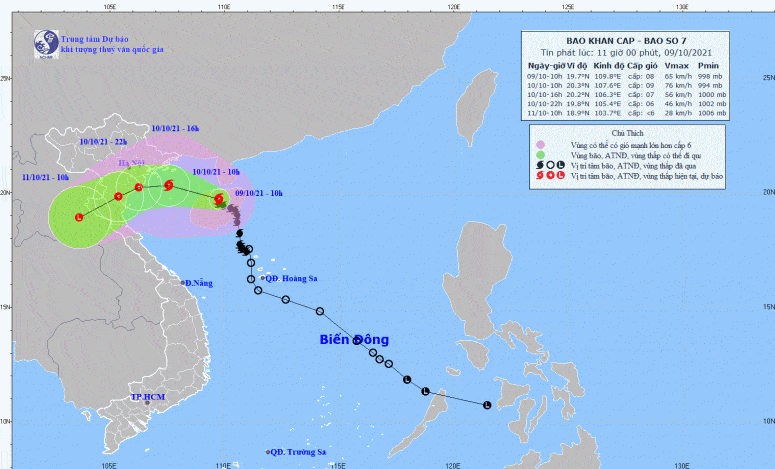Viewport: 775px width, 469px height.
Task: Click the pink circle swatch in the legend
Action: pos(538,144)
